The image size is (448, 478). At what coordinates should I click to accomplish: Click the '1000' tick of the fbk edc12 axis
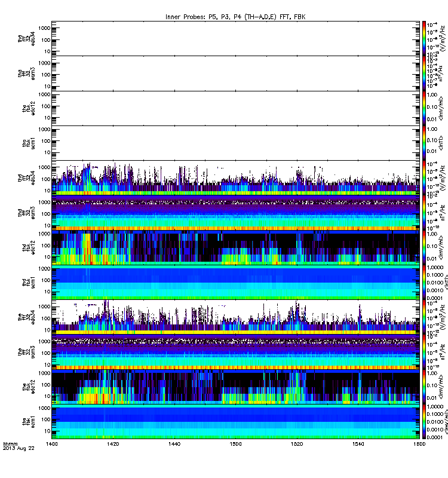click(44, 373)
